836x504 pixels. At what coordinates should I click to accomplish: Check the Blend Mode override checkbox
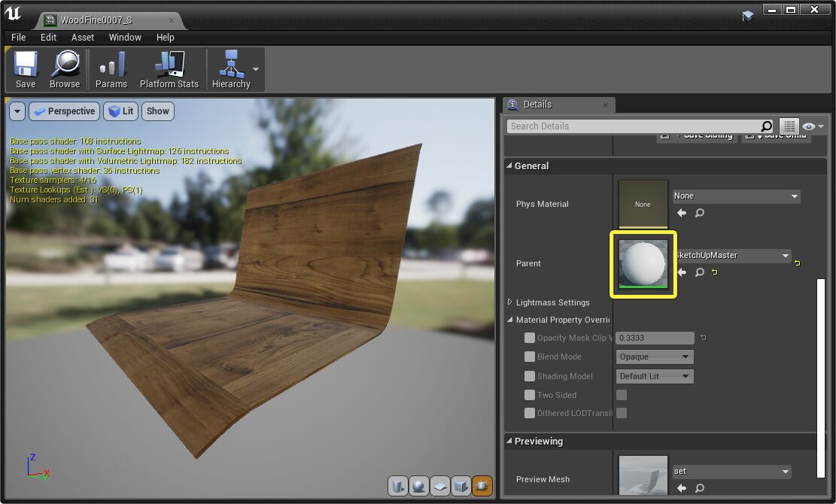coord(529,357)
